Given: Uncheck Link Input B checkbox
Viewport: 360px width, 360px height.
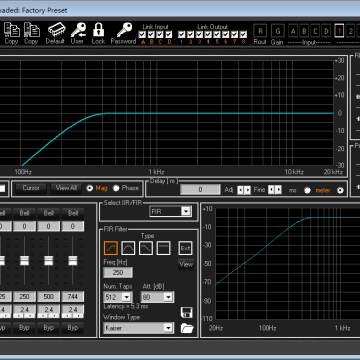Looking at the screenshot, I should [151, 34].
